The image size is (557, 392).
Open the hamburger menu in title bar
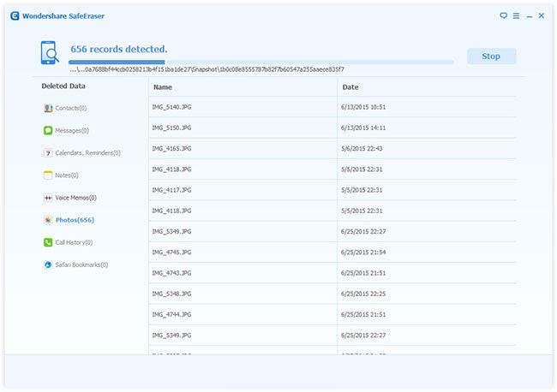(x=516, y=15)
